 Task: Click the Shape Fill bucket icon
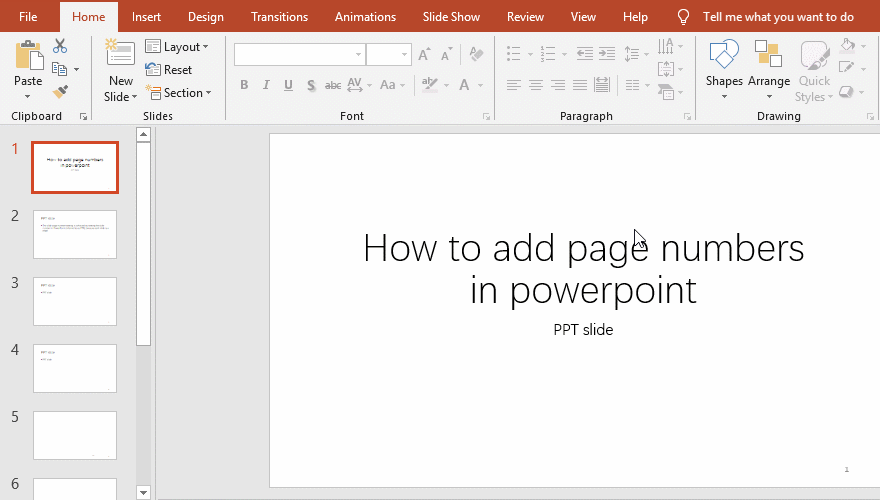tap(847, 45)
